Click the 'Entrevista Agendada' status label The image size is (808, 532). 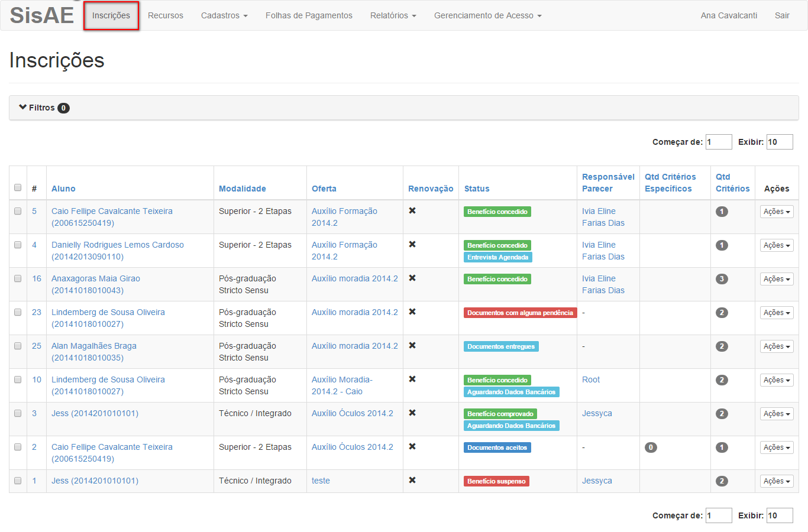[x=498, y=257]
